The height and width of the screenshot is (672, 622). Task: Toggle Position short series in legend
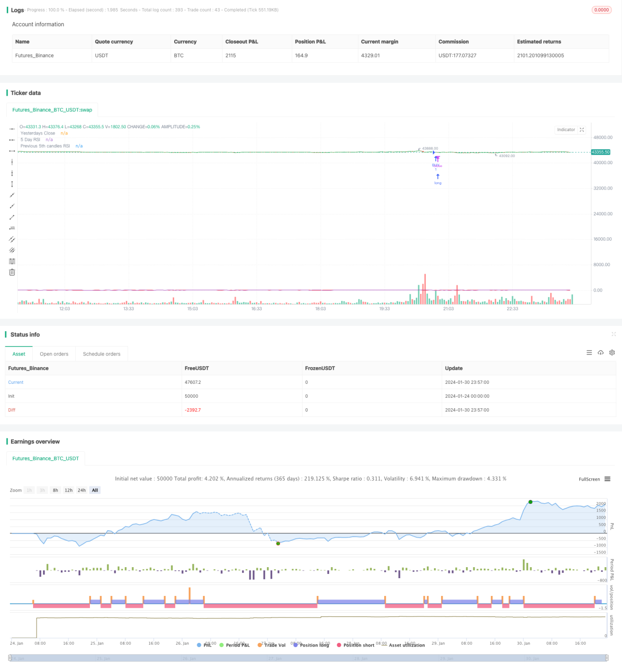[x=355, y=645]
